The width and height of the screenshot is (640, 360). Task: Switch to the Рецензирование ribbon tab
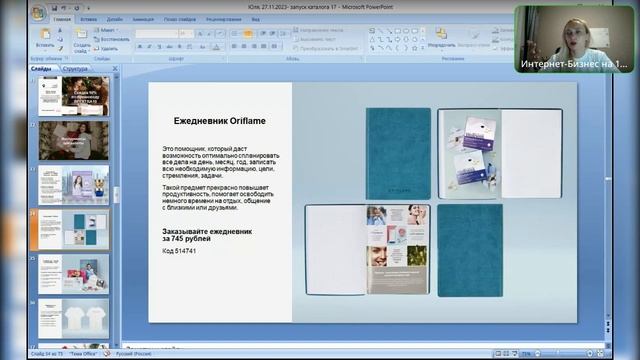tap(224, 19)
